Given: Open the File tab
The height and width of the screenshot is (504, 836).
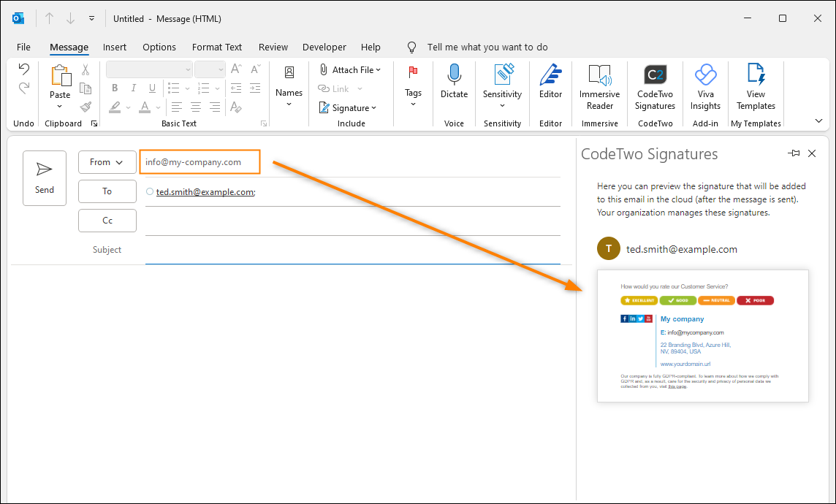Looking at the screenshot, I should [x=23, y=47].
